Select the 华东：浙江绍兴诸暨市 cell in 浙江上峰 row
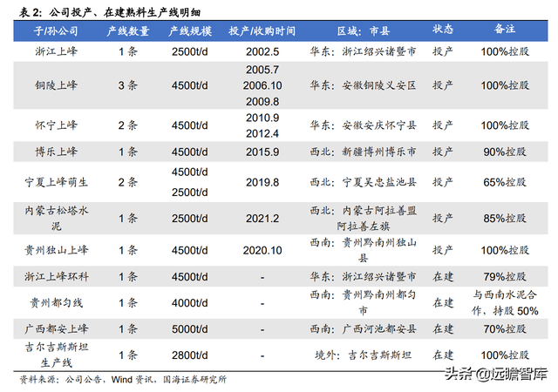Viewport: 558px width, 392px height. (363, 51)
